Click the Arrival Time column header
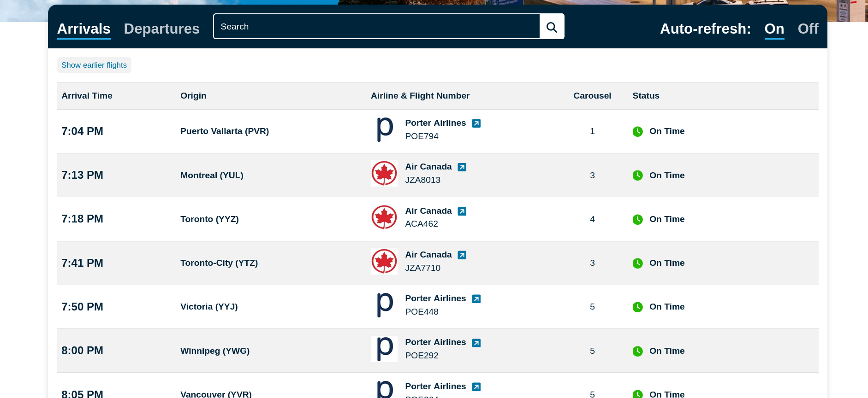The height and width of the screenshot is (398, 868). point(87,96)
